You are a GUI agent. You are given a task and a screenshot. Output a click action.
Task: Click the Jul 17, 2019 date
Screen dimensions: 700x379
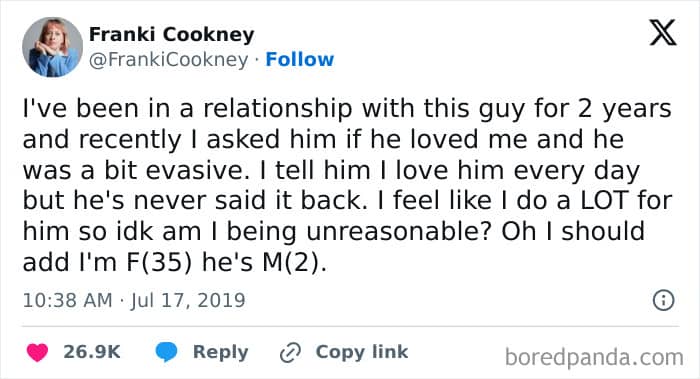coord(188,300)
